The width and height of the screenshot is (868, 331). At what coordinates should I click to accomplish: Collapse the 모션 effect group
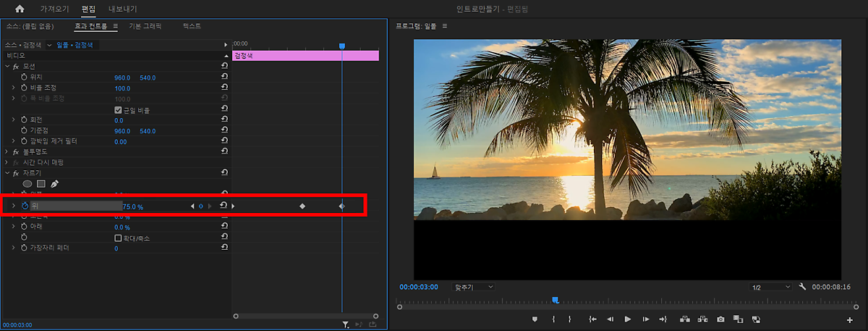pyautogui.click(x=7, y=67)
